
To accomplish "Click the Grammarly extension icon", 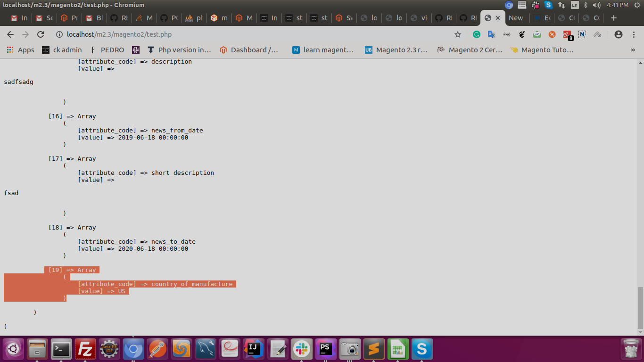I will [477, 34].
